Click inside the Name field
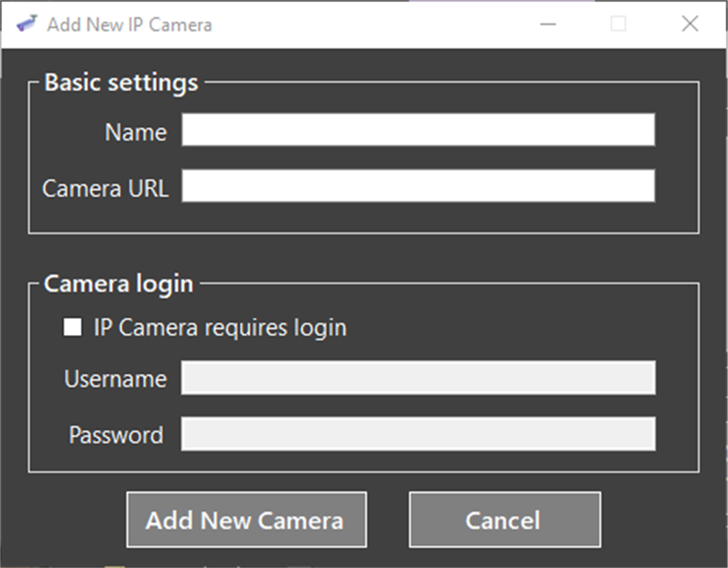728x568 pixels. point(417,131)
